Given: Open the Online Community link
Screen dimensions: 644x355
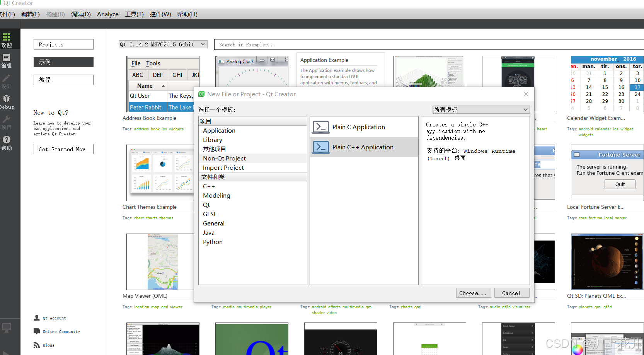Looking at the screenshot, I should (61, 331).
